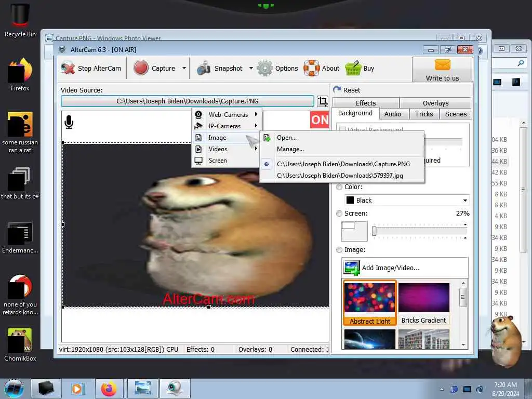Click the crop icon next to Video Source
Image resolution: width=532 pixels, height=399 pixels.
pyautogui.click(x=323, y=101)
